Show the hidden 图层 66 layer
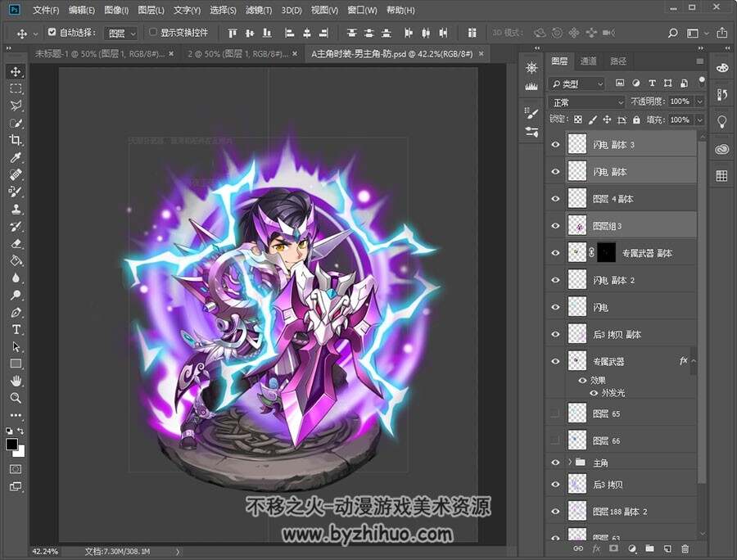 555,440
